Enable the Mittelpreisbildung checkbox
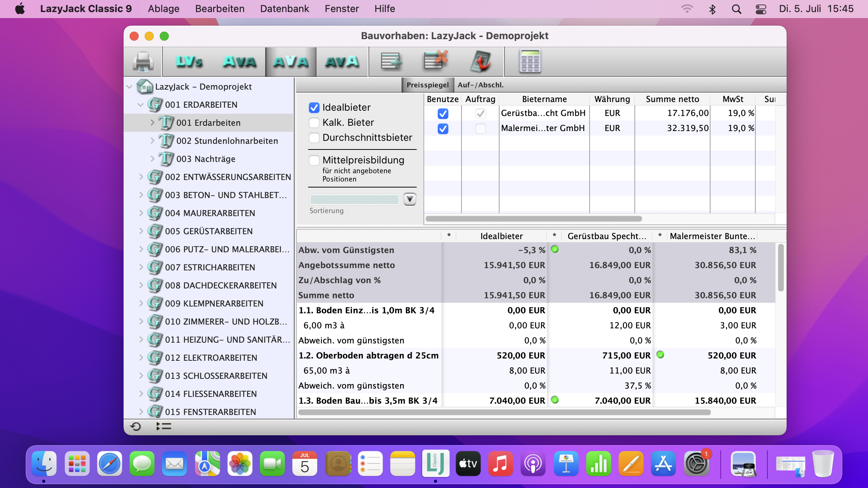 coord(314,160)
